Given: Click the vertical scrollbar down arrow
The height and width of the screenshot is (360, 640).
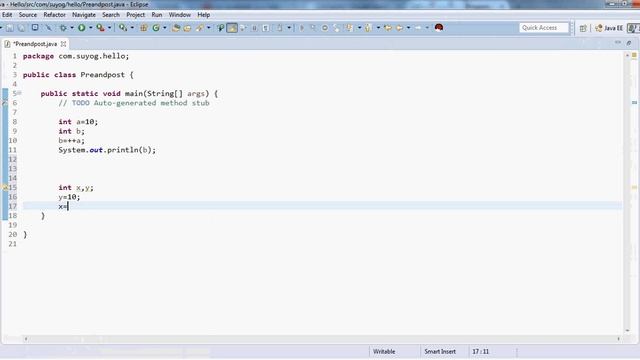Looking at the screenshot, I should click(628, 331).
